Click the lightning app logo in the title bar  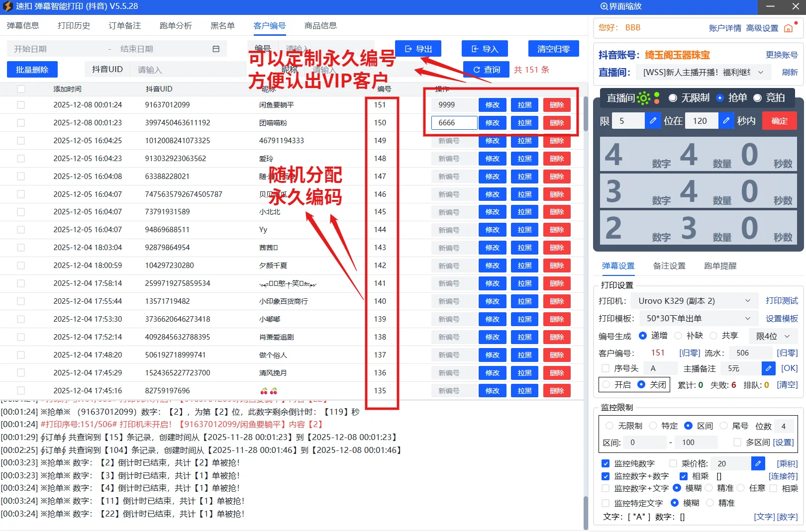8,6
